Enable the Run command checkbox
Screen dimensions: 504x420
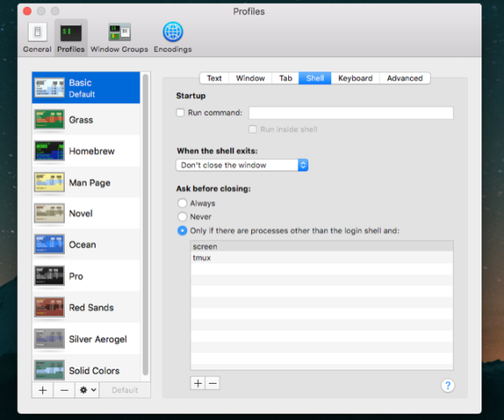point(181,113)
